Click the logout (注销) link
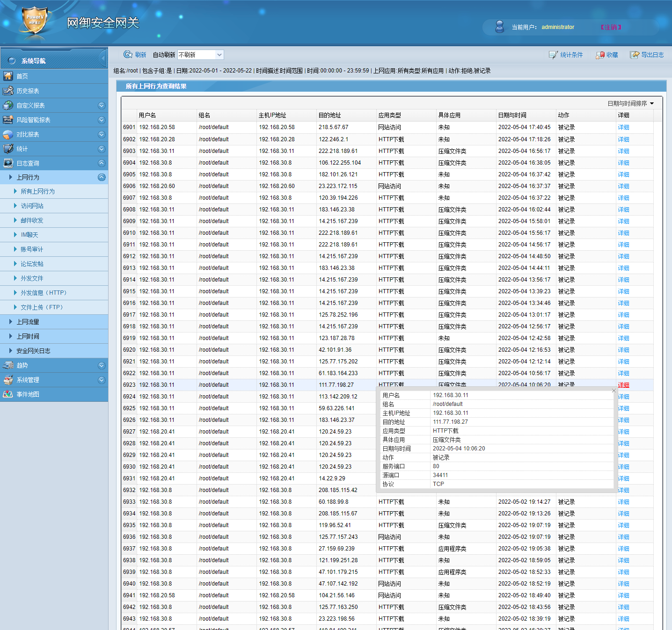672x630 pixels. pos(611,27)
